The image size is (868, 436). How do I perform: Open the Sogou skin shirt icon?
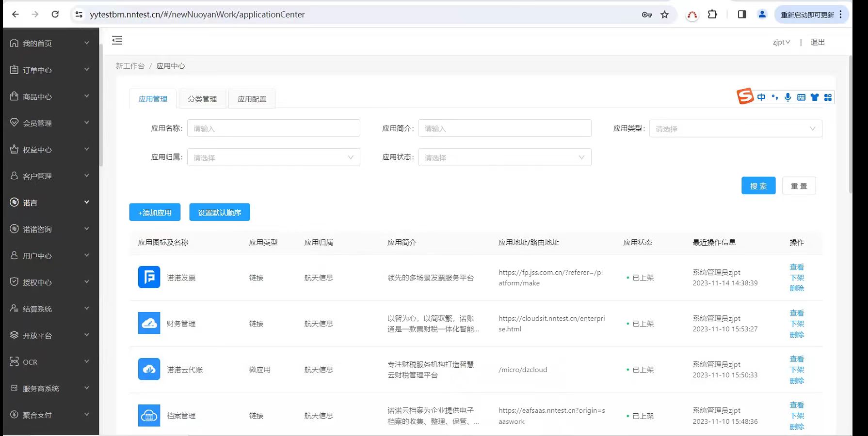(815, 97)
